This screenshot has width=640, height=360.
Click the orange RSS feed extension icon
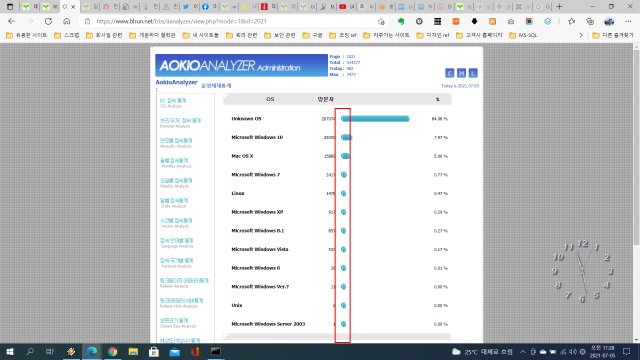(493, 21)
